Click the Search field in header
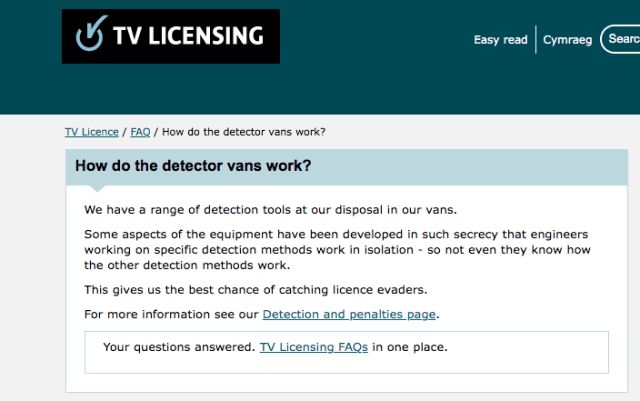 click(x=620, y=39)
